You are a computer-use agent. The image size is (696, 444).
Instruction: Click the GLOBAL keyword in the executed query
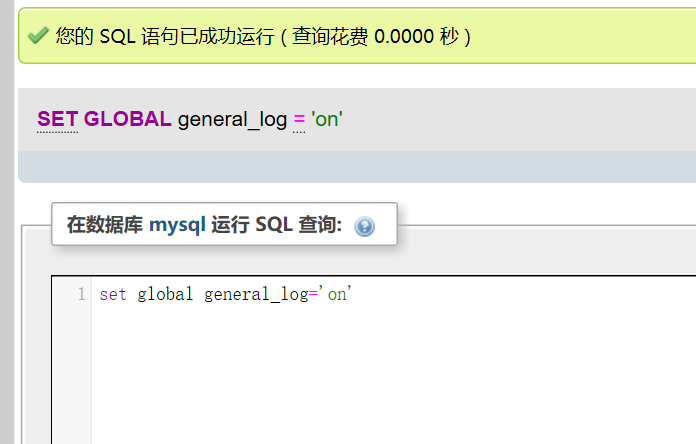tap(127, 119)
